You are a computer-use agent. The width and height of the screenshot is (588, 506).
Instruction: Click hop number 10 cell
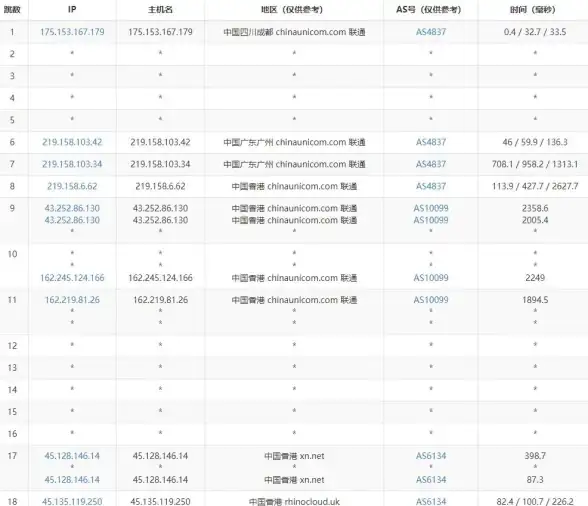(12, 254)
